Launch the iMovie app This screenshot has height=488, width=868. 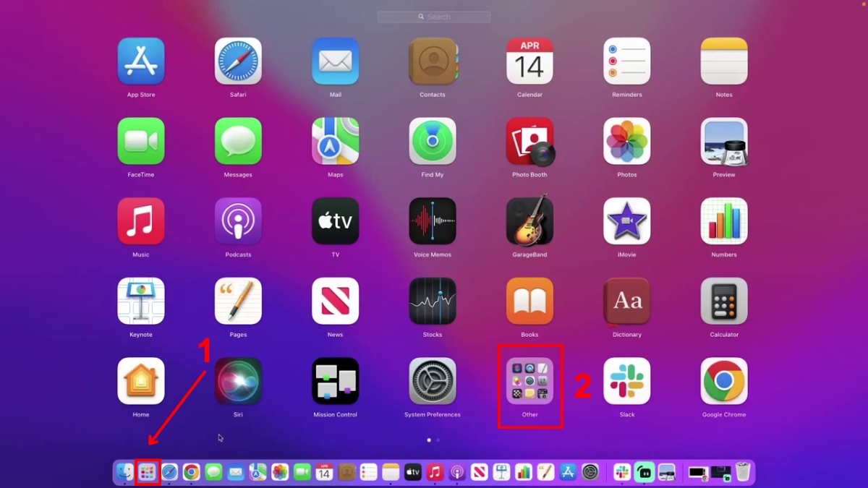click(627, 221)
